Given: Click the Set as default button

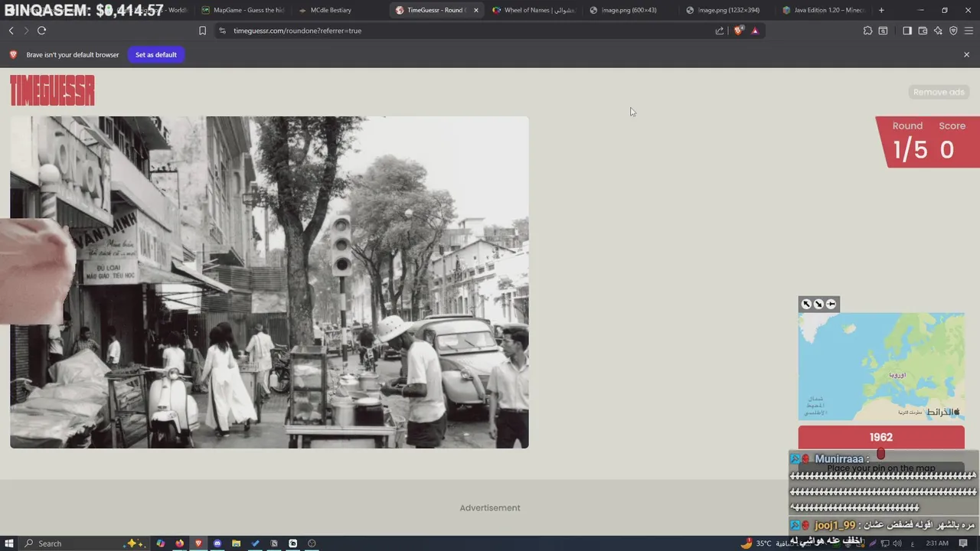Looking at the screenshot, I should tap(156, 54).
